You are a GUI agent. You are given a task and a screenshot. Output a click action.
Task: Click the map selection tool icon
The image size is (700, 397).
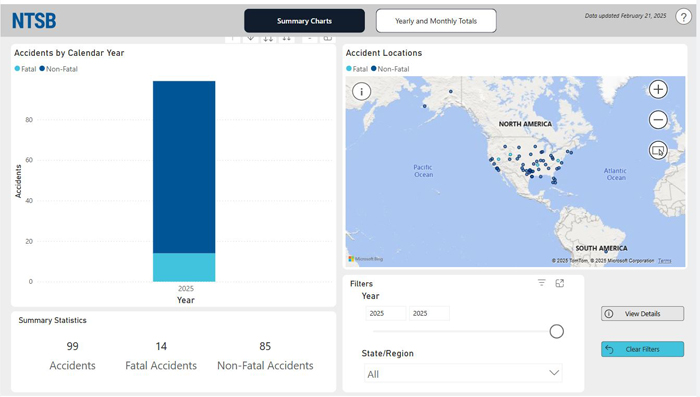(x=658, y=150)
